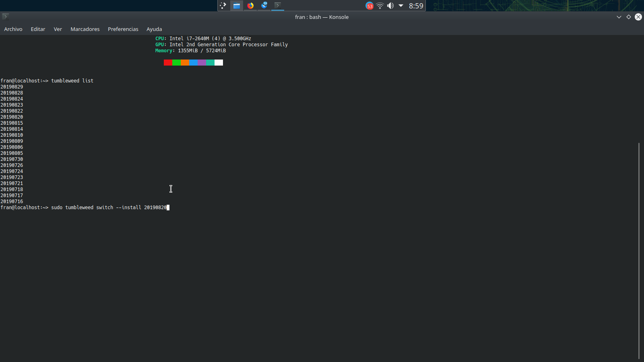
Task: Open the Ayuda menu
Action: pyautogui.click(x=154, y=29)
